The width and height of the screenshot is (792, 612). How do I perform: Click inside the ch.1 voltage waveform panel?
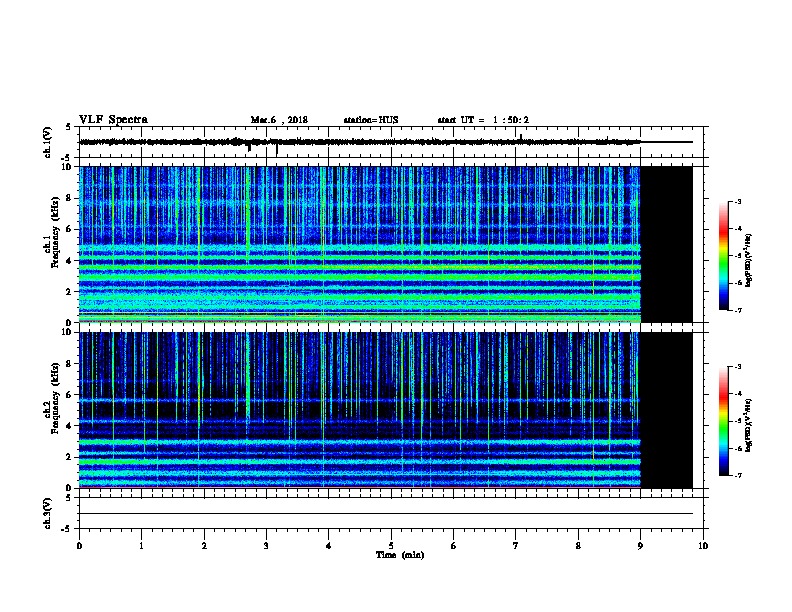pyautogui.click(x=391, y=142)
